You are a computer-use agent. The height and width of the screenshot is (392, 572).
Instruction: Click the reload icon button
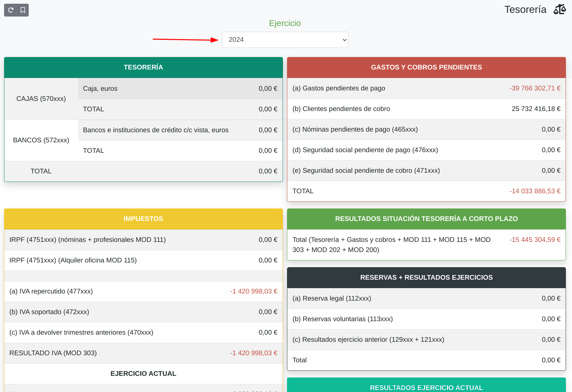(11, 10)
